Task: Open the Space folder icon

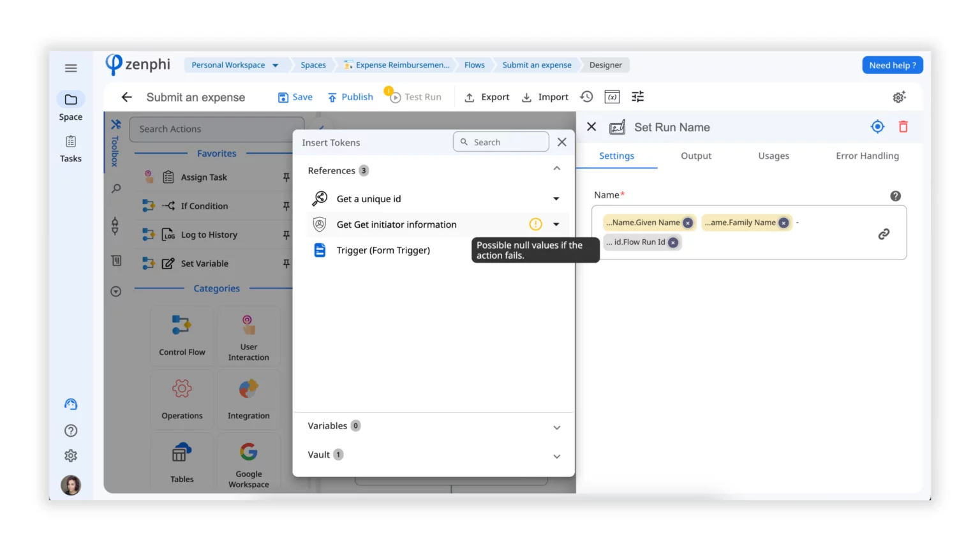Action: click(71, 99)
